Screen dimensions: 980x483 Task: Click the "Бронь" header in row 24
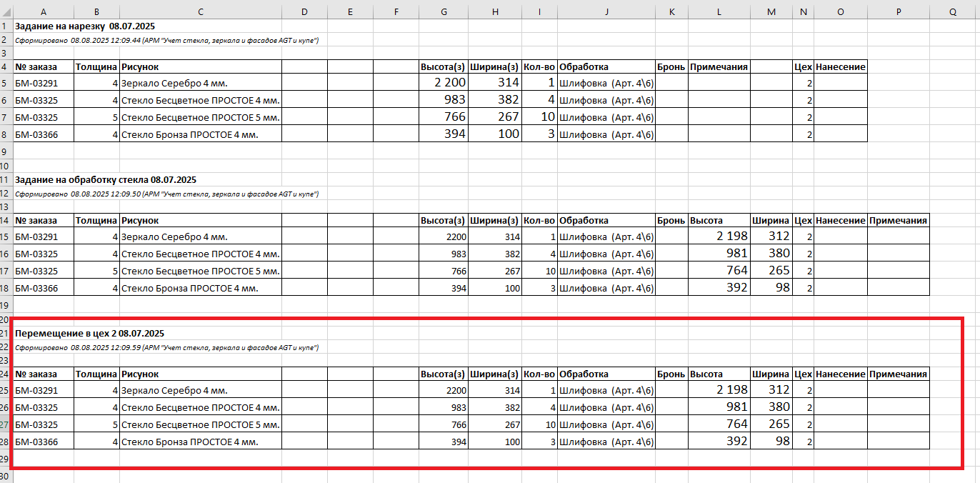click(671, 374)
